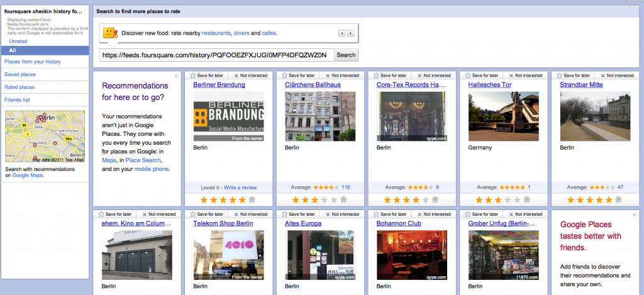Mark Clärchens Ballhaus as not interested
644x295 pixels.
[x=342, y=75]
